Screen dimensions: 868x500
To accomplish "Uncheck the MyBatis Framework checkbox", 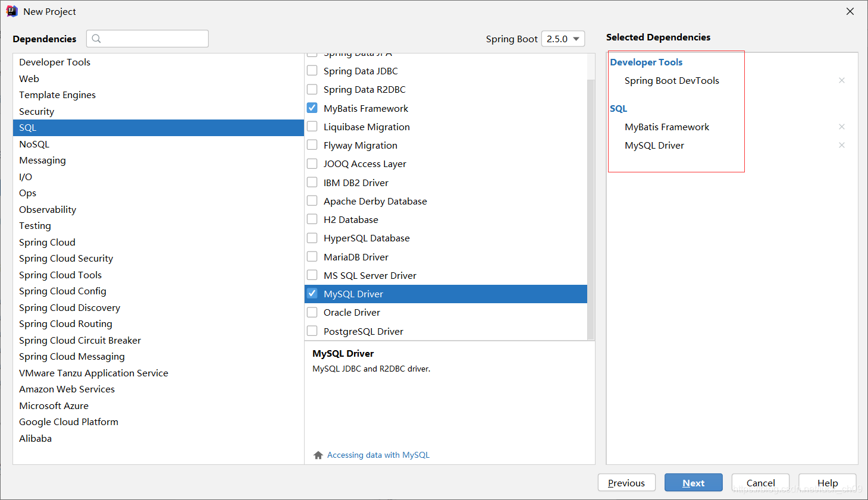I will 312,108.
